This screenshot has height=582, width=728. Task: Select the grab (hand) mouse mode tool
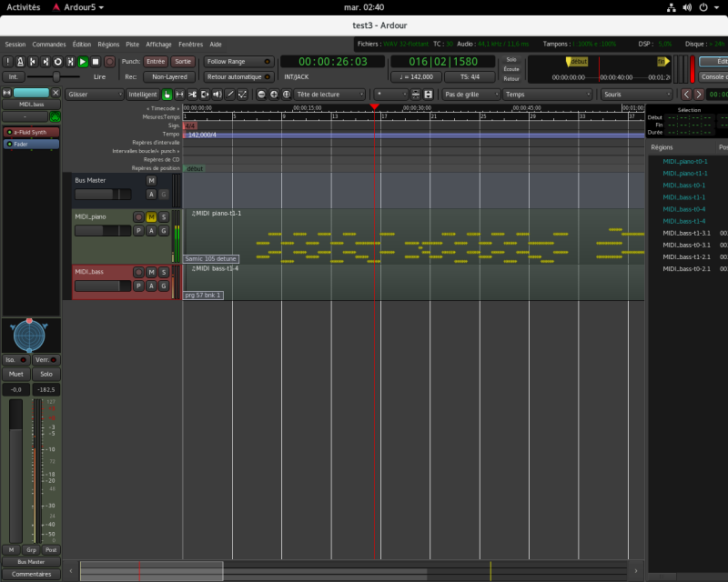pos(167,94)
